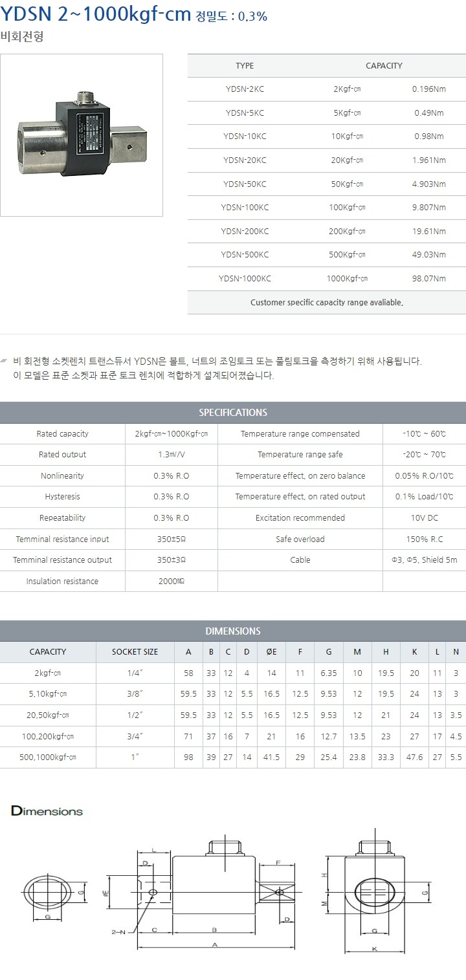Click the '350±5Ω' input resistance value
The image size is (466, 980).
tap(172, 539)
